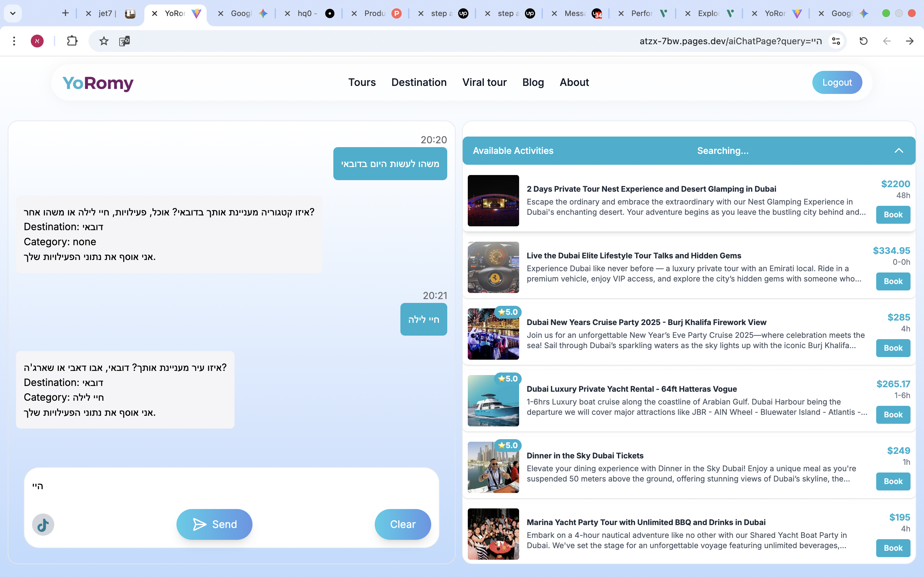Click the translate page icon in address bar
Image resolution: width=924 pixels, height=577 pixels.
(124, 41)
